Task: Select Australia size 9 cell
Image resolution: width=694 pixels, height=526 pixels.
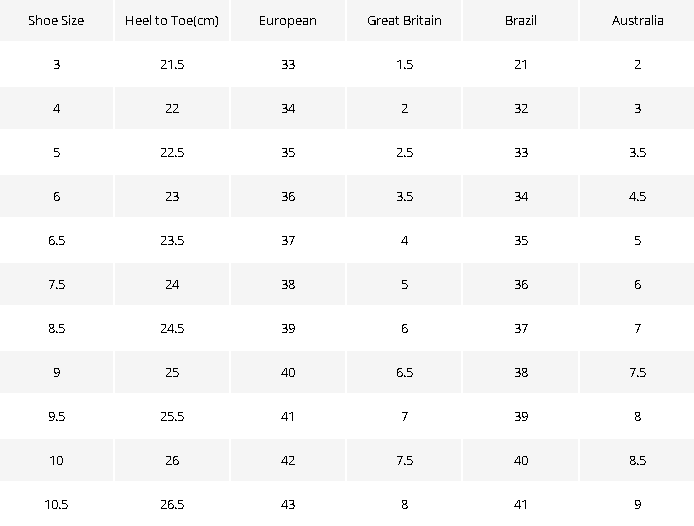Action: pos(637,504)
